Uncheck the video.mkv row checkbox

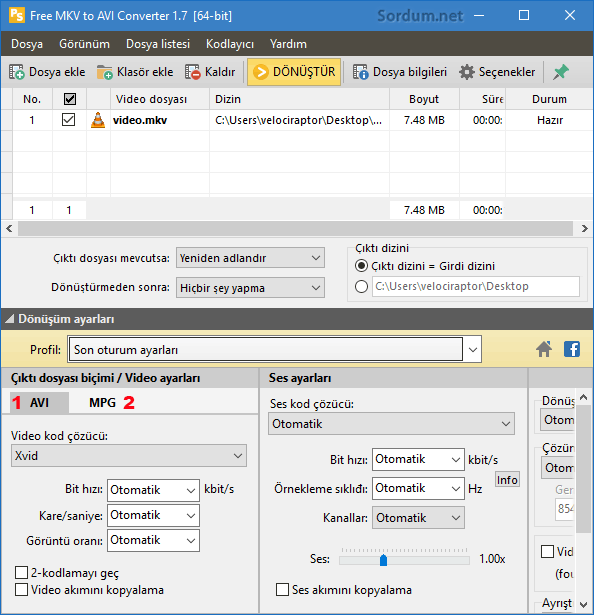[69, 120]
